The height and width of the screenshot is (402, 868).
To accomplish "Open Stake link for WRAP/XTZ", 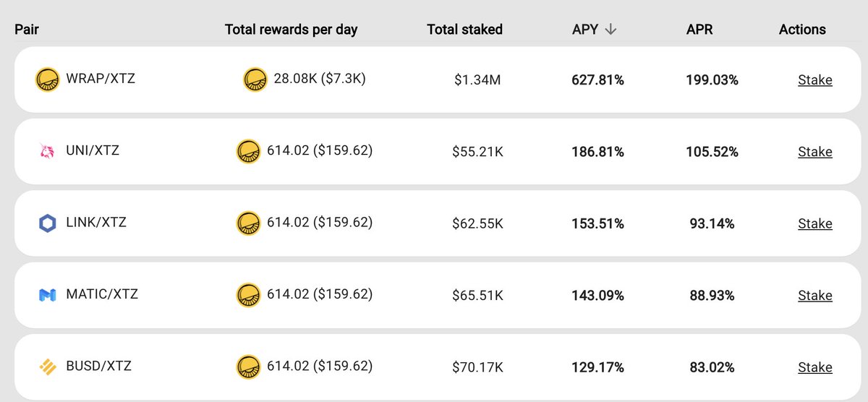I will [815, 80].
